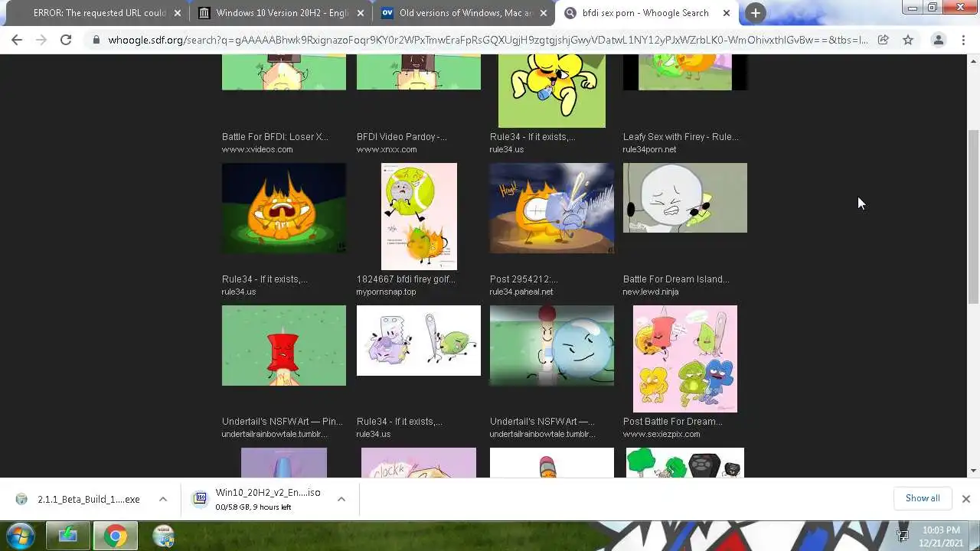Open the Chrome profile menu

938,40
